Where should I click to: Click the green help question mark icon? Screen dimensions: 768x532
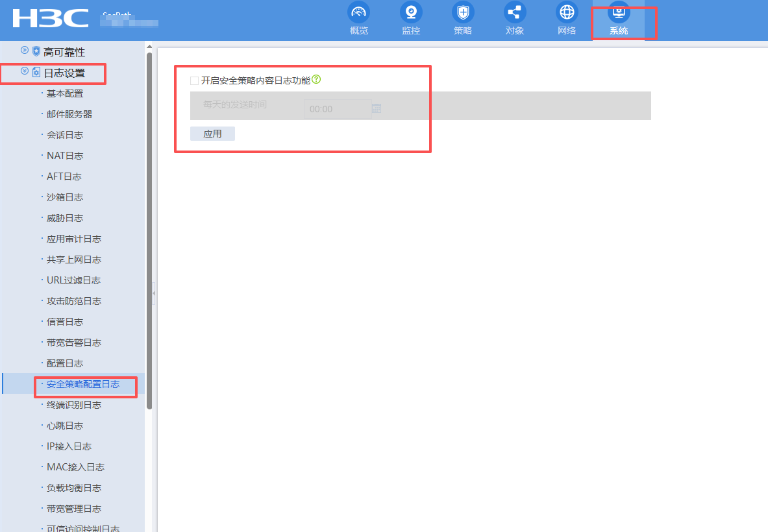pos(317,80)
